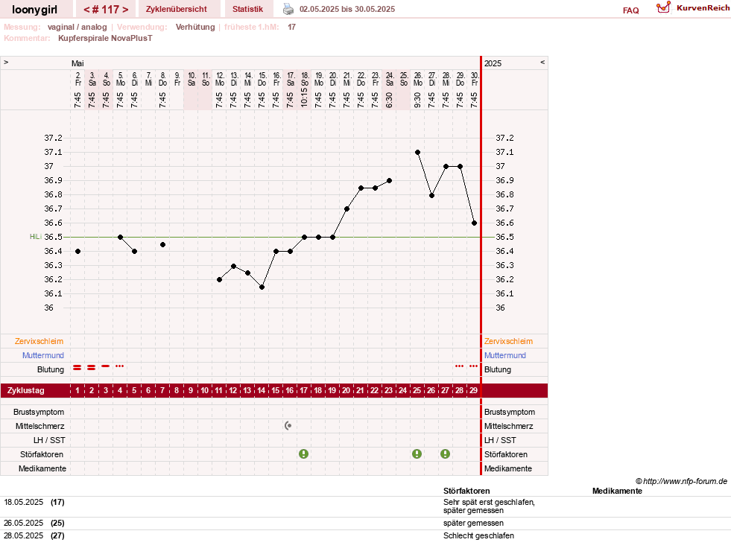The height and width of the screenshot is (560, 731).
Task: Click the temperature point at 36.6 on May 30
Action: click(x=474, y=223)
